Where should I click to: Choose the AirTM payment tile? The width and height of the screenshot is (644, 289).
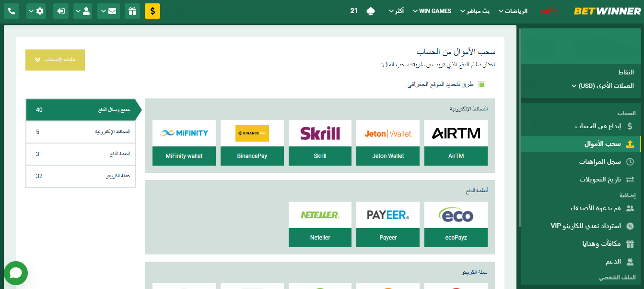click(x=456, y=143)
